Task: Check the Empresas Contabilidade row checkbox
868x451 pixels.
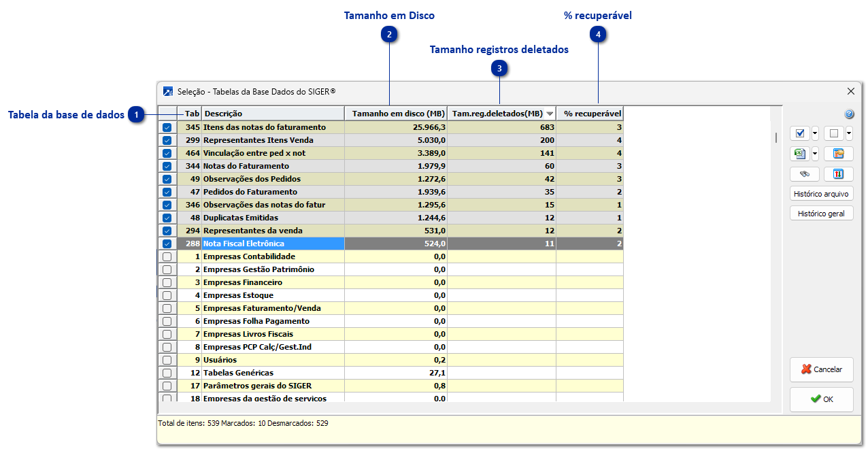Action: pos(167,256)
